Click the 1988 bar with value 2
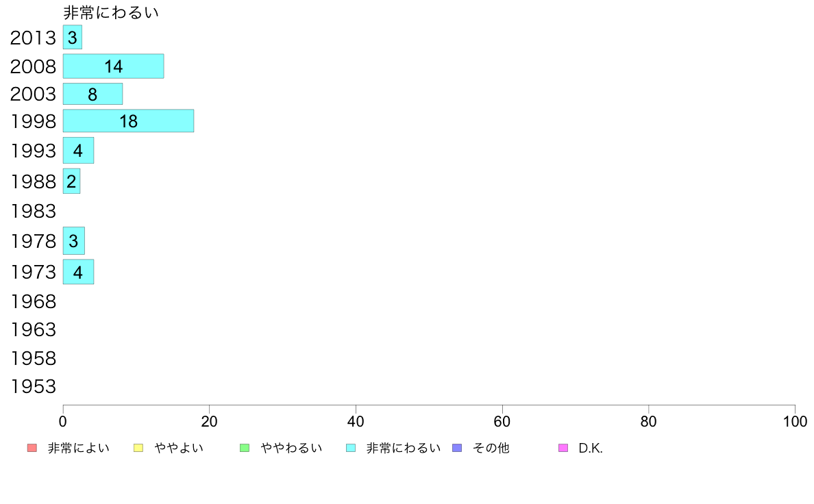 (71, 181)
